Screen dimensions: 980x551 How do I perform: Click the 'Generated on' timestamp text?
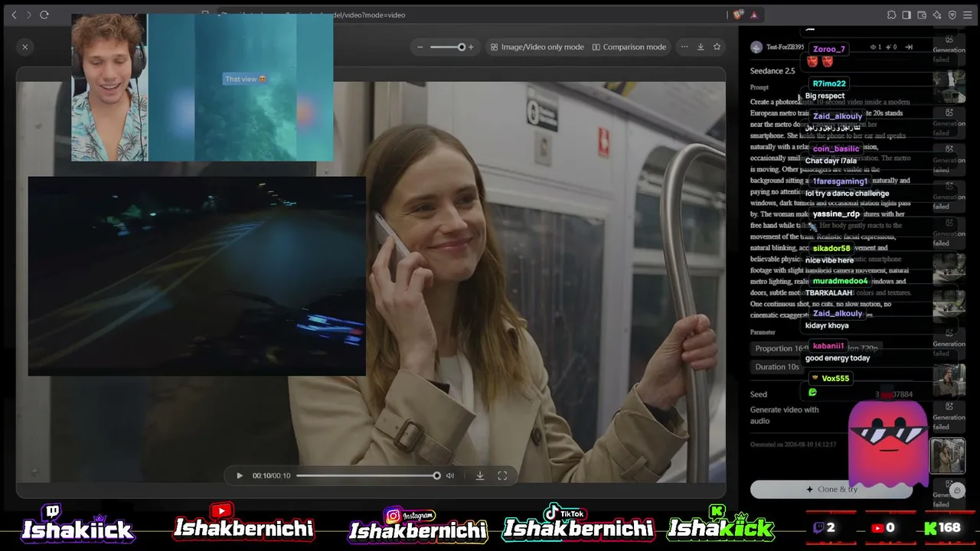[793, 445]
